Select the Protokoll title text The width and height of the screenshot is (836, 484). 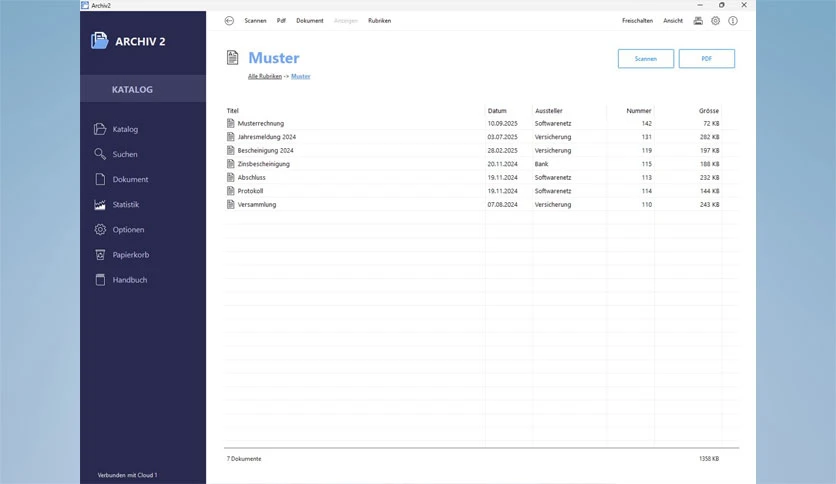click(250, 191)
